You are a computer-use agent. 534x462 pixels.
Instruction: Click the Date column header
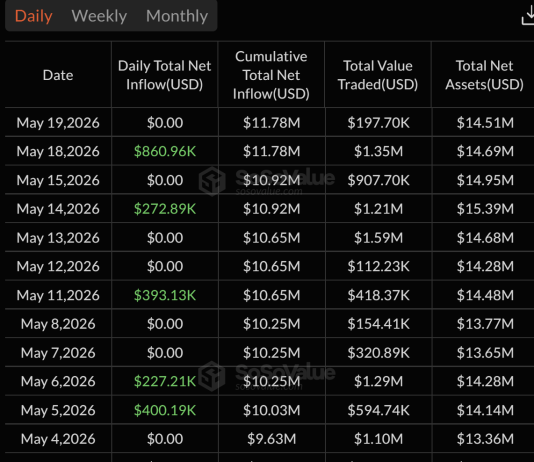coord(58,75)
